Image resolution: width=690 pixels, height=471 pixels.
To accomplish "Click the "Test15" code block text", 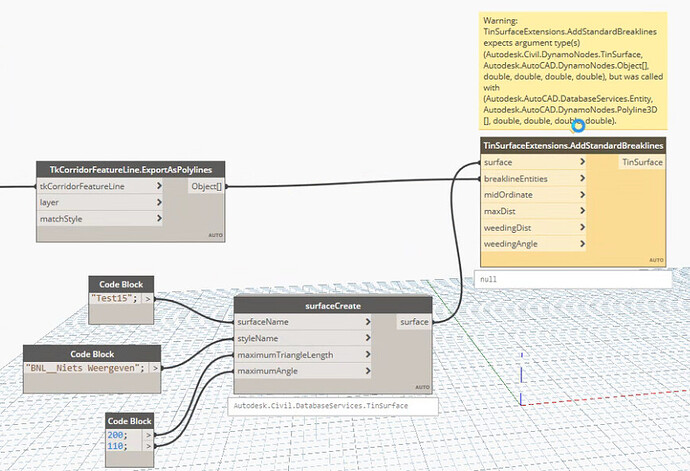I will (x=114, y=298).
